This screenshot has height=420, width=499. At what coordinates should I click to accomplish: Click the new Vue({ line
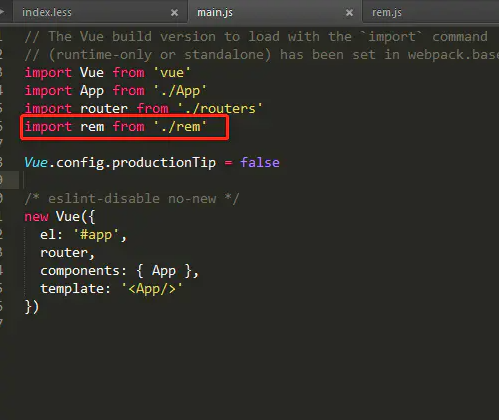(x=60, y=217)
